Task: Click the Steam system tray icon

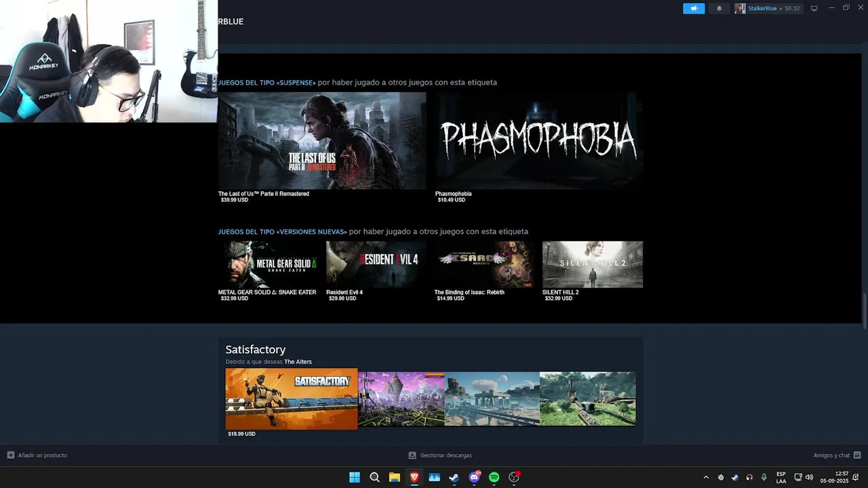Action: point(734,477)
